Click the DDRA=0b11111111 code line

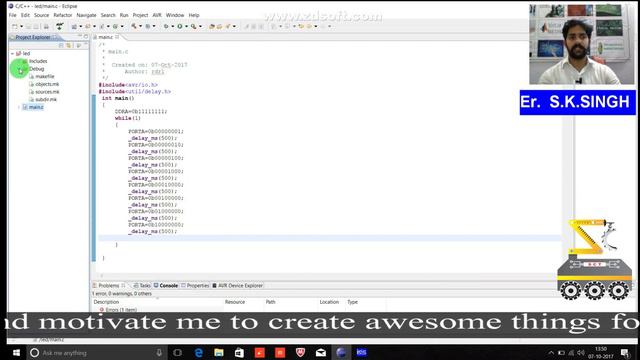[141, 111]
